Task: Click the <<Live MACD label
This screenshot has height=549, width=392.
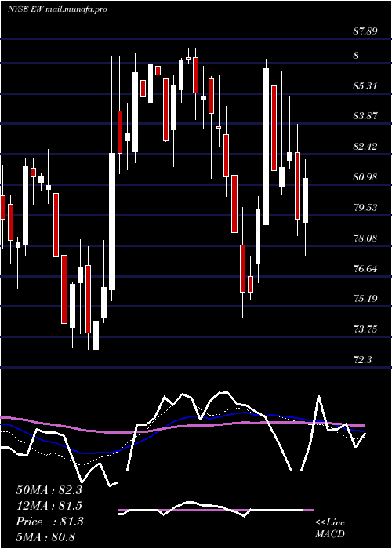Action: [330, 529]
